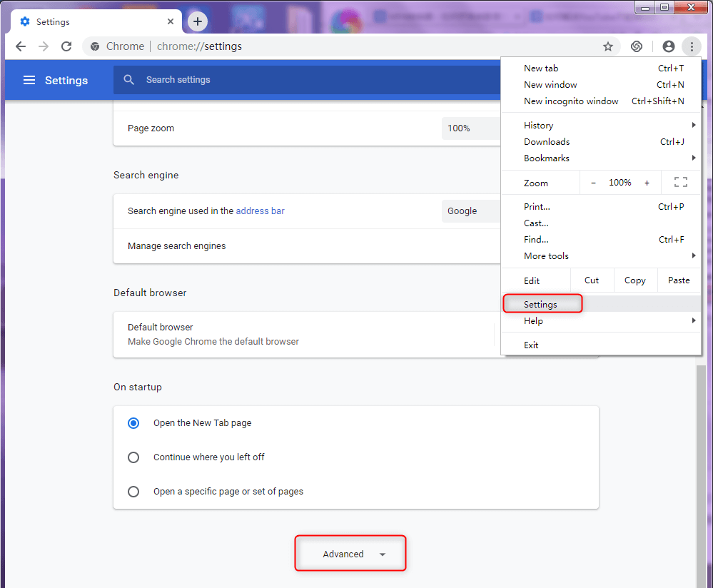This screenshot has width=713, height=588.
Task: Open the Page zoom 100% dropdown
Action: coord(471,128)
